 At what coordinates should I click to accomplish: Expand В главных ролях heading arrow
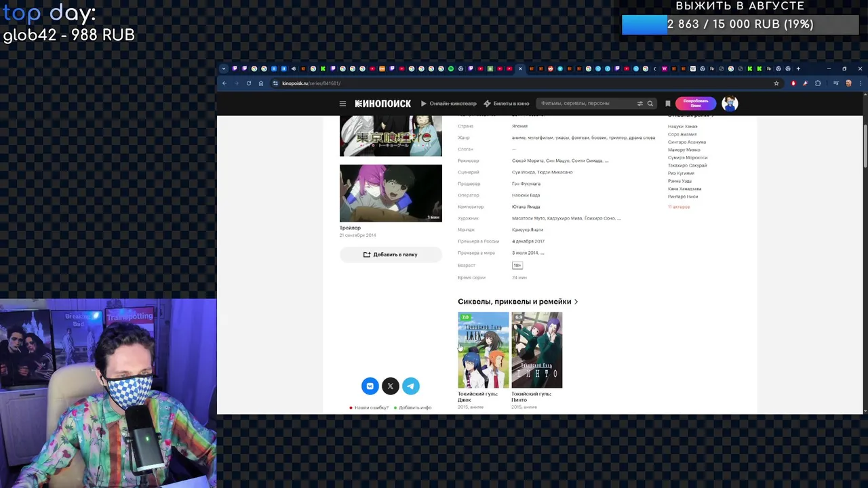pyautogui.click(x=712, y=117)
